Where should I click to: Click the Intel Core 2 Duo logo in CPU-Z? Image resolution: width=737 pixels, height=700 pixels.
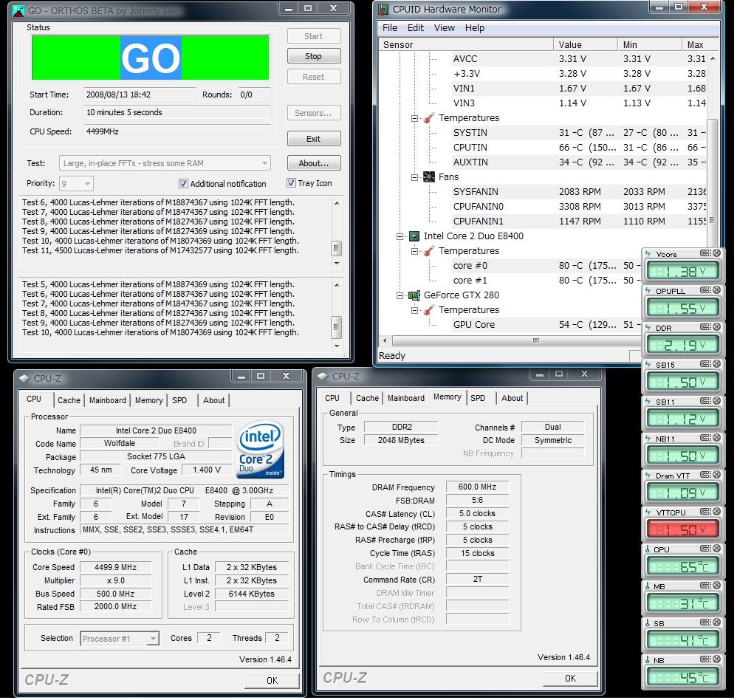point(261,450)
